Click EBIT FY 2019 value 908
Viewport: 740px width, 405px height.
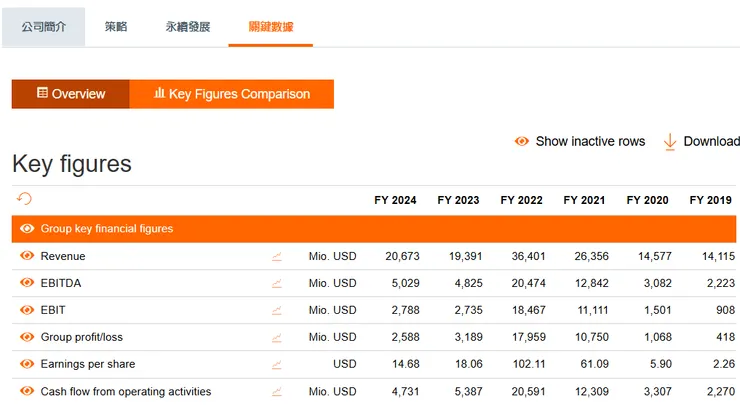tap(725, 310)
